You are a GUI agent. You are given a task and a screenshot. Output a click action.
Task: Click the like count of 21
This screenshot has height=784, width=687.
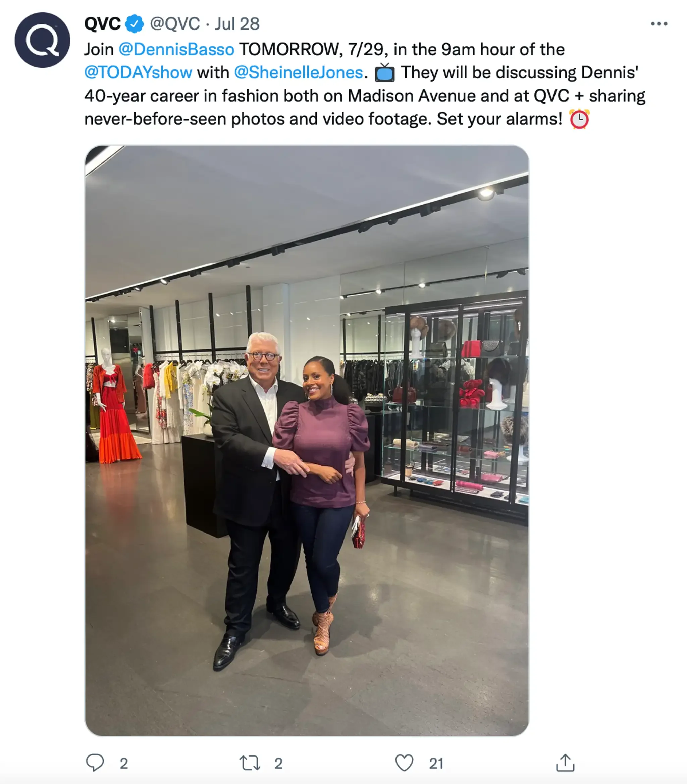pos(436,763)
